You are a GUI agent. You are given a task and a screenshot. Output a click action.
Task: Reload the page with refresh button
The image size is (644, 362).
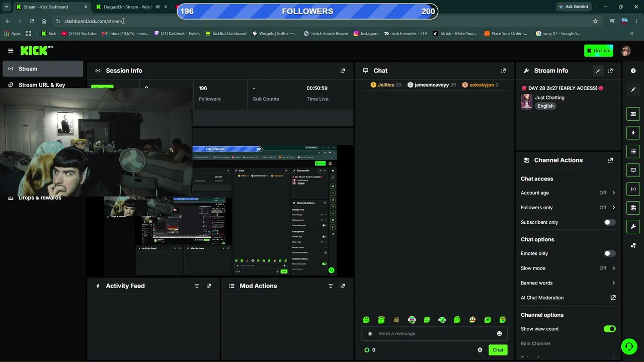[32, 21]
